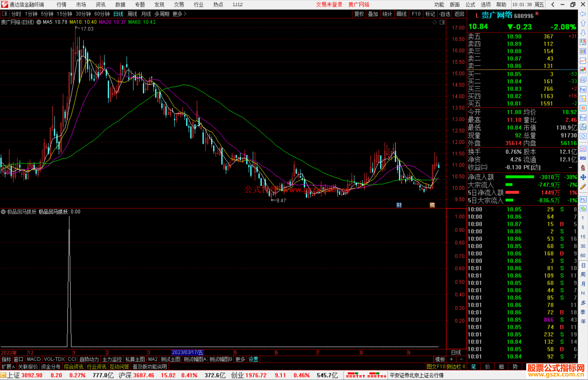
Task: Click the 画线 button
Action: pyautogui.click(x=402, y=14)
